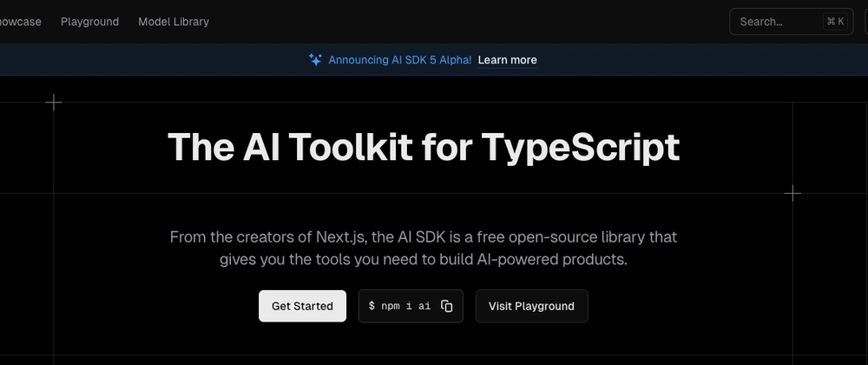
Task: Click the Visit Playground button
Action: [531, 306]
